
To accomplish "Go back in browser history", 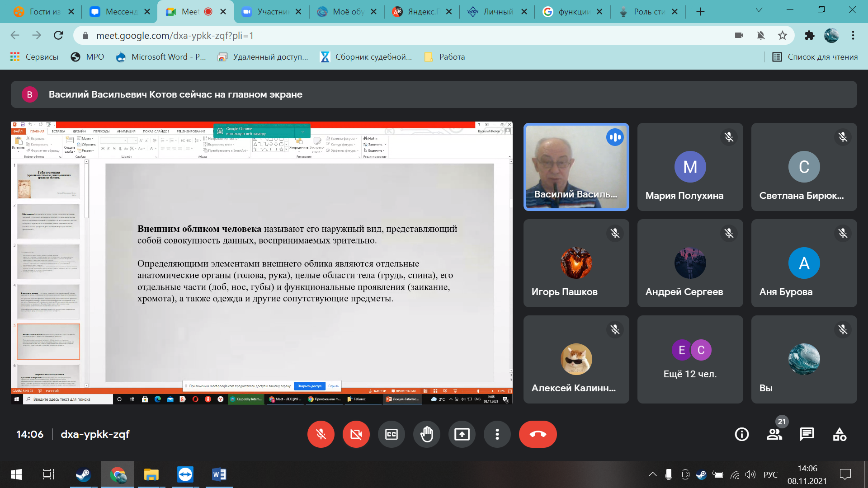I will [x=15, y=35].
